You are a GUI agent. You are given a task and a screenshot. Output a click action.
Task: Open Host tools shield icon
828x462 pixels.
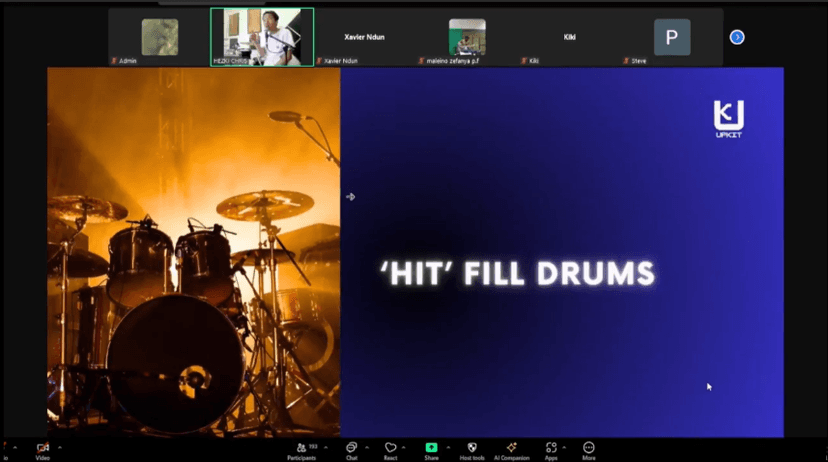point(472,448)
